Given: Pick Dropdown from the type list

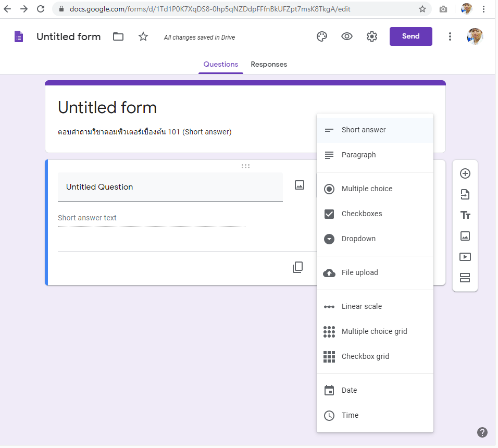Looking at the screenshot, I should pos(358,239).
